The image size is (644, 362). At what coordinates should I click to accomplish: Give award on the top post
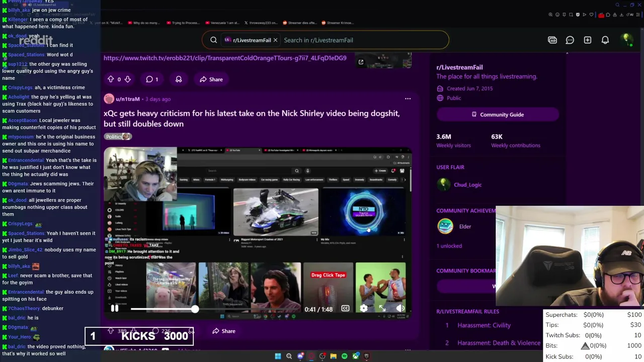pyautogui.click(x=179, y=79)
